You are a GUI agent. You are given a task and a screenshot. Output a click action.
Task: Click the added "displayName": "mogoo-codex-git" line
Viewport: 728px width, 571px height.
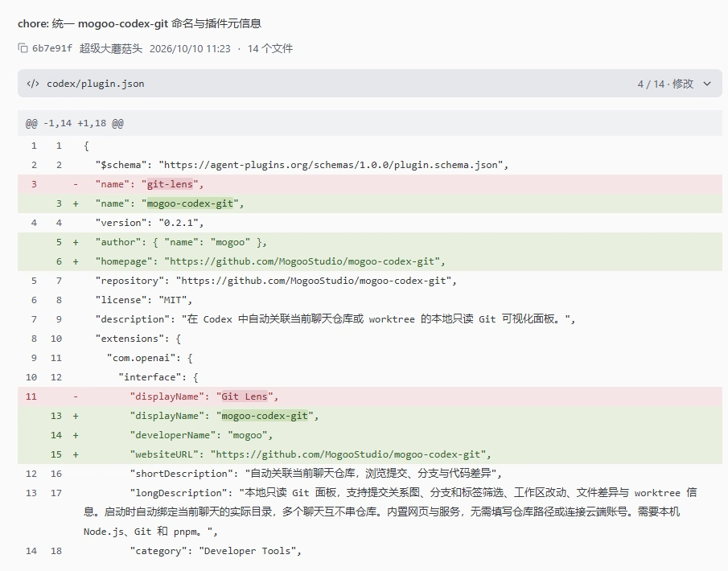(x=370, y=416)
